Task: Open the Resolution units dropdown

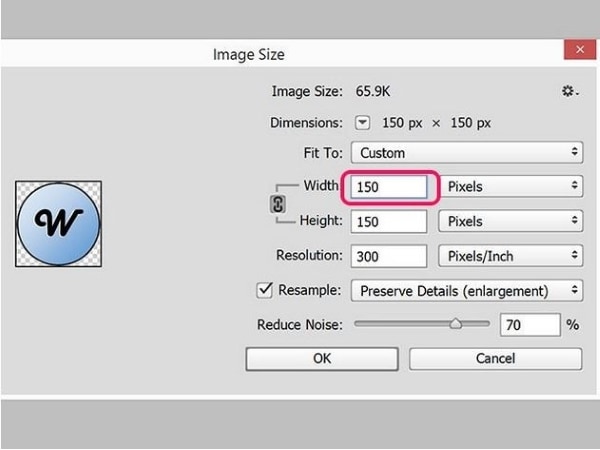Action: click(511, 256)
